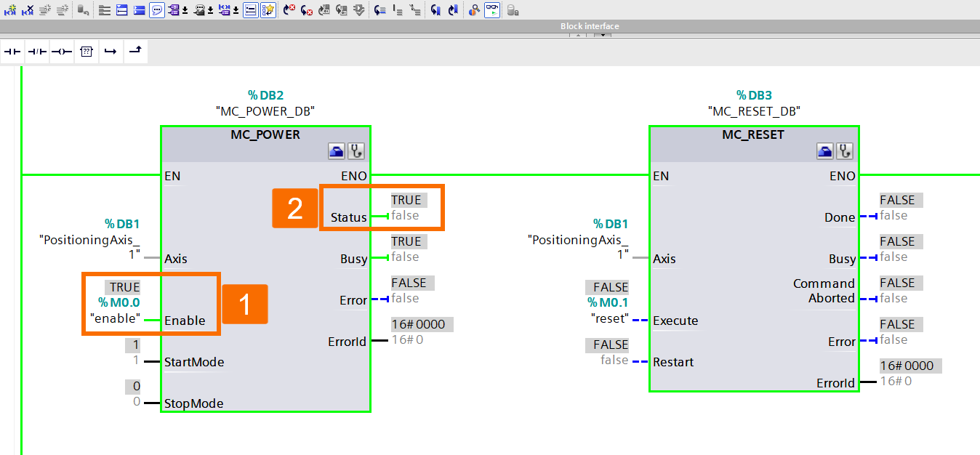Open the instance DB icon on MC_RESET block

(x=824, y=150)
